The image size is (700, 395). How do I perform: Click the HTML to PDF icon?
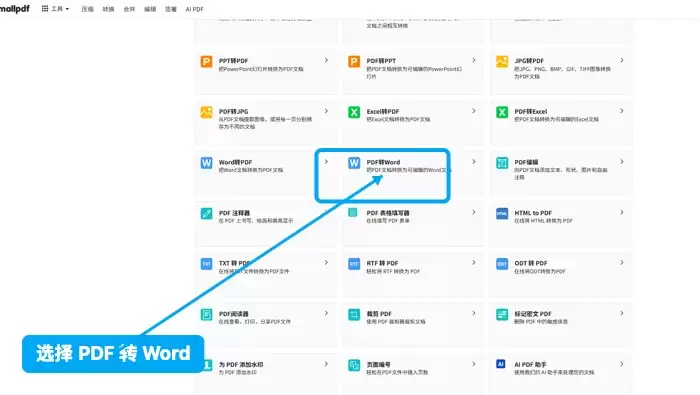502,213
